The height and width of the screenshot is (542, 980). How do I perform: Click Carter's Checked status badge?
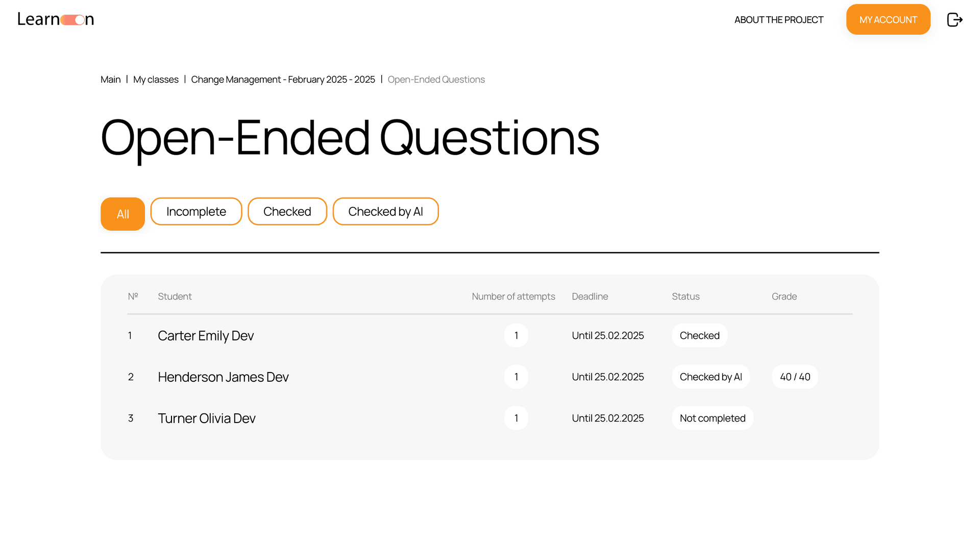699,336
